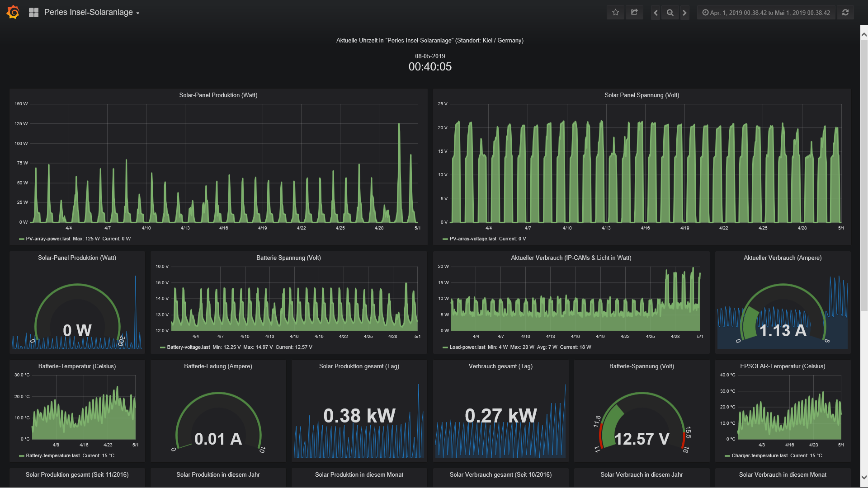Open Solar Panel Spannung (Volt) panel title menu
This screenshot has height=488, width=868.
pyautogui.click(x=642, y=95)
